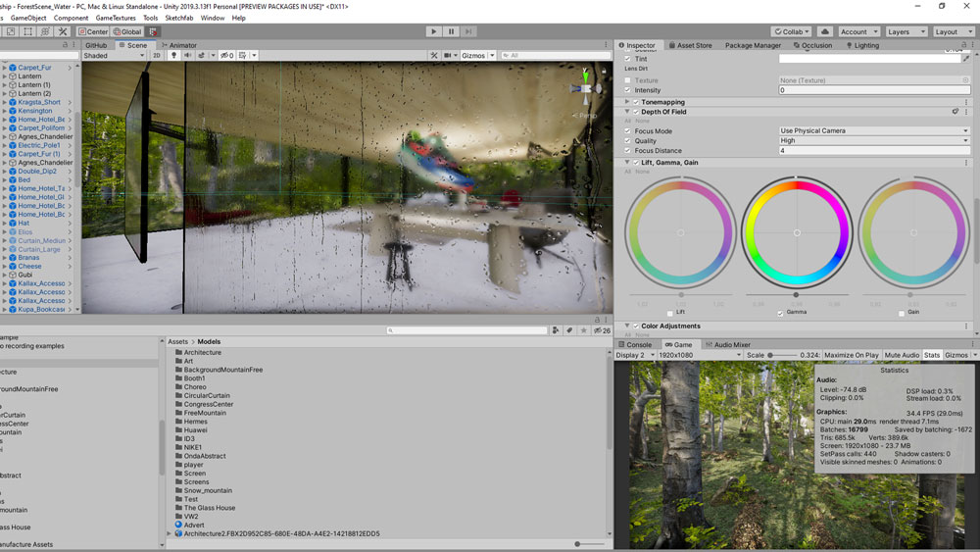Open the GameTextures menu
The width and height of the screenshot is (980, 552).
coord(116,18)
